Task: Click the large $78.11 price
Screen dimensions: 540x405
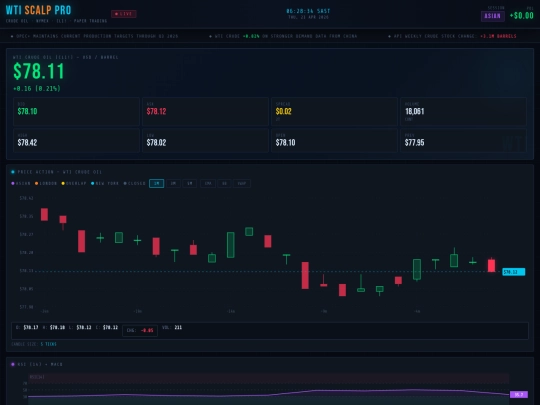Action: 39,71
